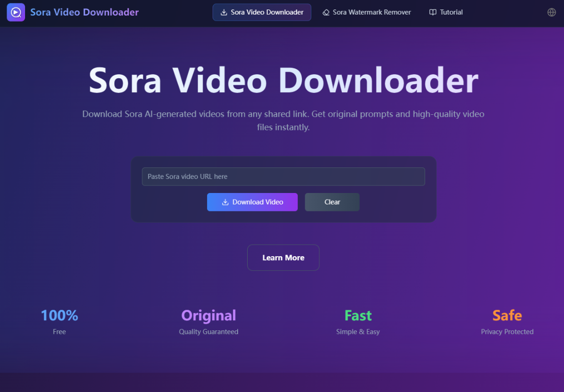This screenshot has height=392, width=564.
Task: Click the Learn More button
Action: coord(283,257)
